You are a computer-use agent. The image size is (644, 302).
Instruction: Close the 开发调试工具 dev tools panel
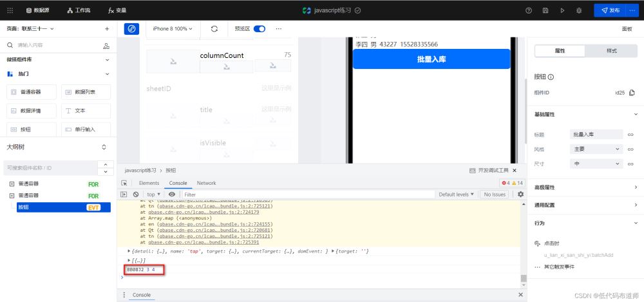515,170
